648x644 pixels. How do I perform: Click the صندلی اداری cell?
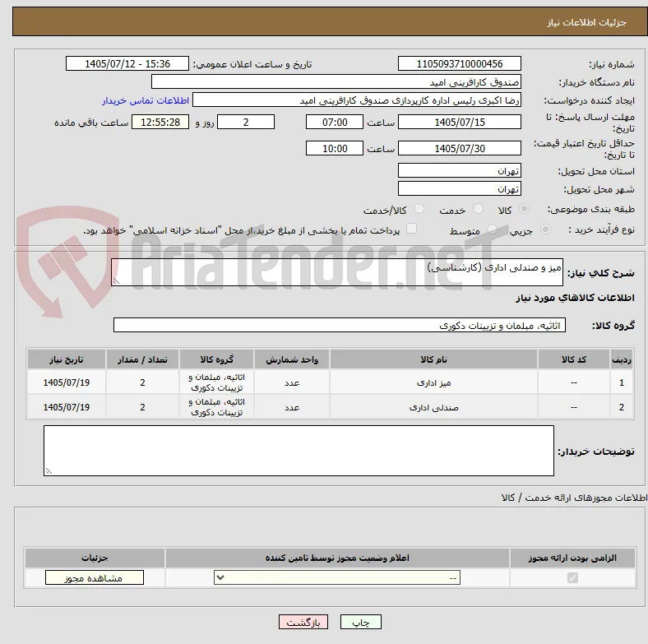(433, 407)
